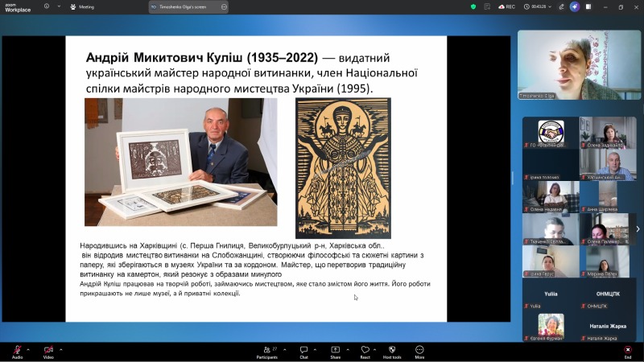644x362 pixels.
Task: Show next page of participant thumbnails
Action: point(638,229)
